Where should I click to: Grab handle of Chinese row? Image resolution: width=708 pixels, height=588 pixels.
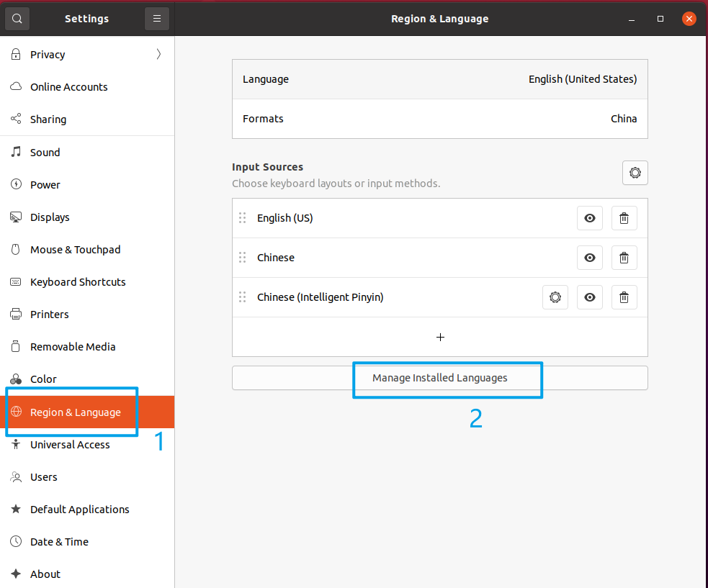(x=243, y=258)
